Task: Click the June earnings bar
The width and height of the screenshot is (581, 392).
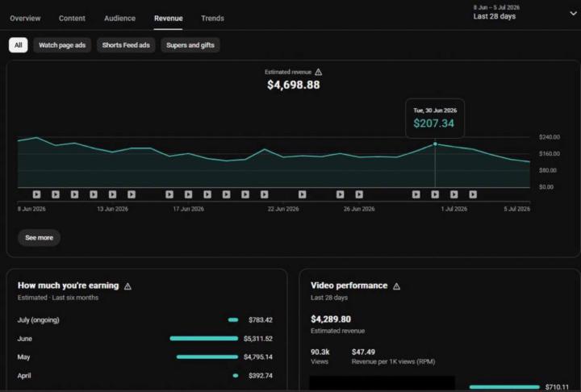Action: (204, 338)
